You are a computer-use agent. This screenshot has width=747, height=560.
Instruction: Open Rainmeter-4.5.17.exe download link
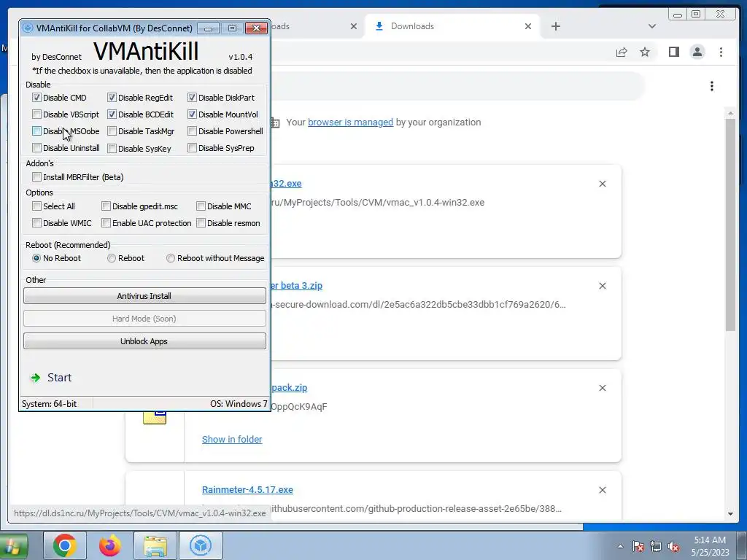pos(247,490)
